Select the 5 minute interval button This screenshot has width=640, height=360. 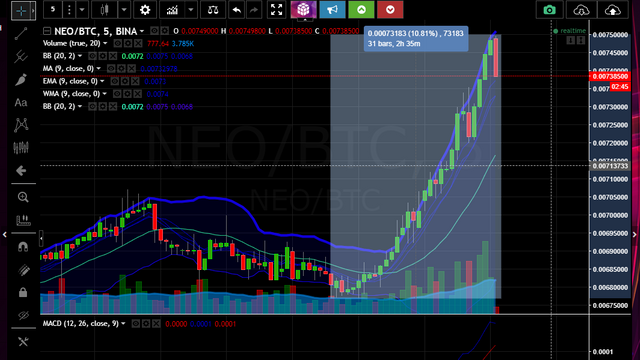coord(53,10)
